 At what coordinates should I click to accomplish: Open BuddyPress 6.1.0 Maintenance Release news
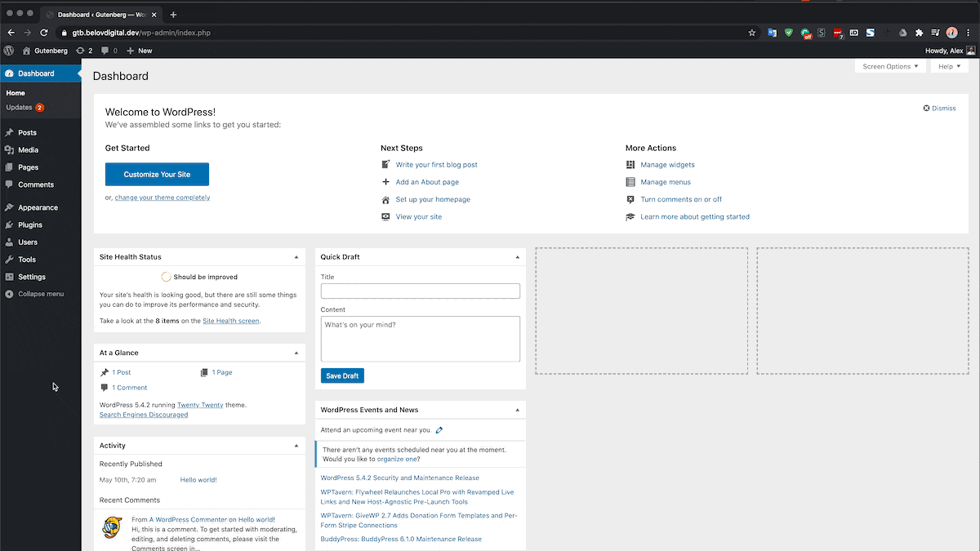[401, 540]
